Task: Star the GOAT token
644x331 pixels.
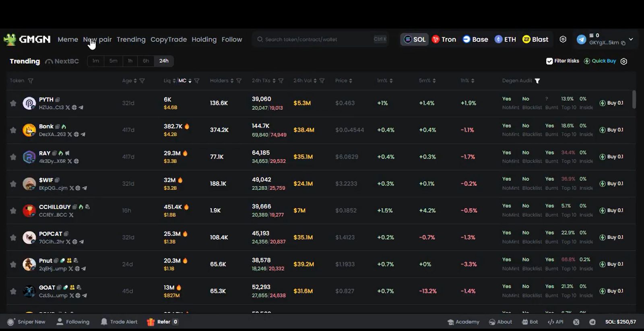Action: [13, 291]
